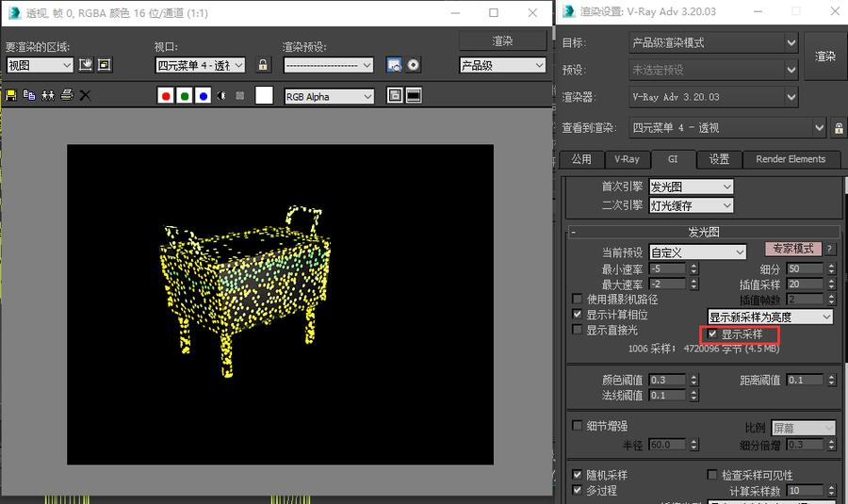Image resolution: width=848 pixels, height=504 pixels.
Task: Open the 首次引擎 dropdown 发光图
Action: (x=692, y=187)
